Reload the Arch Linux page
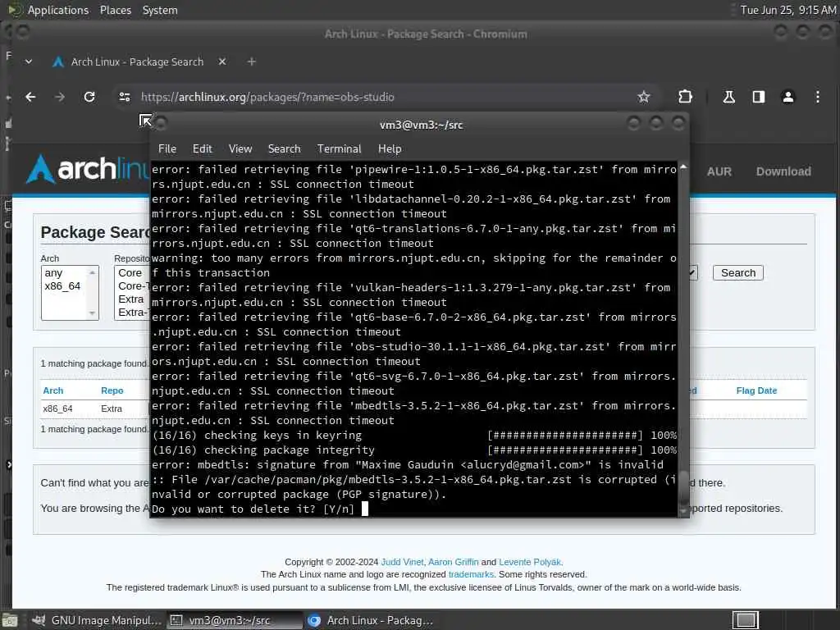Viewport: 840px width, 630px height. click(x=89, y=97)
